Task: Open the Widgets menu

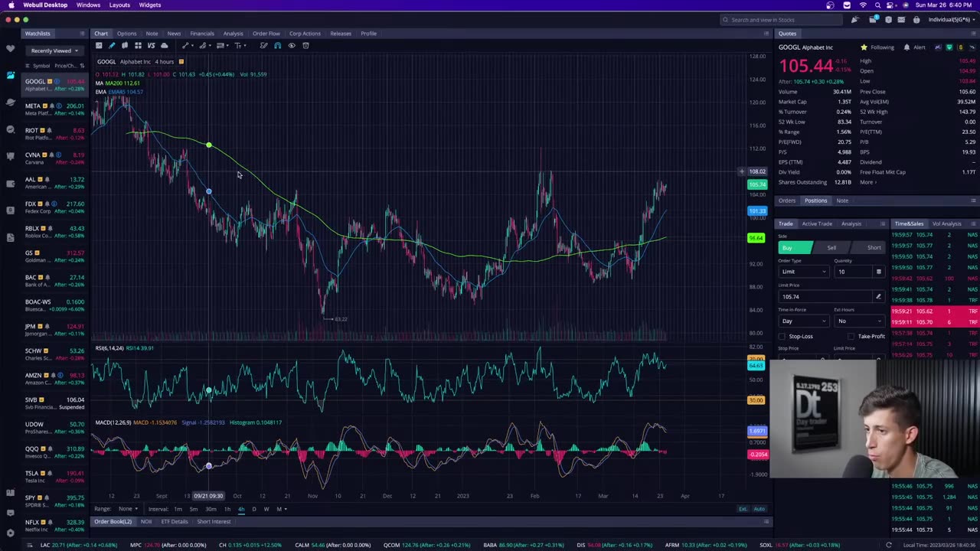Action: 150,5
